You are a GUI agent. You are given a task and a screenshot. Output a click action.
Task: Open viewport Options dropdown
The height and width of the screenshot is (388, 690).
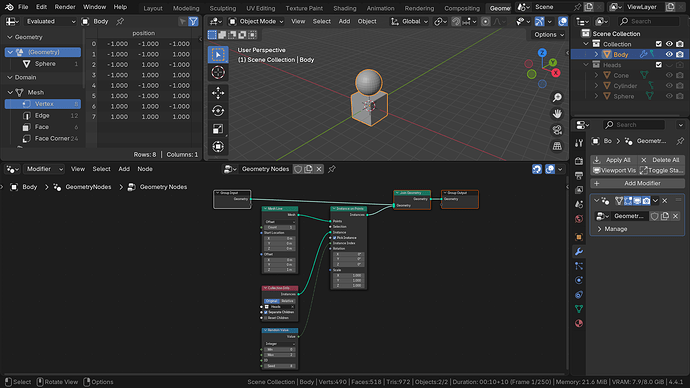pyautogui.click(x=549, y=35)
